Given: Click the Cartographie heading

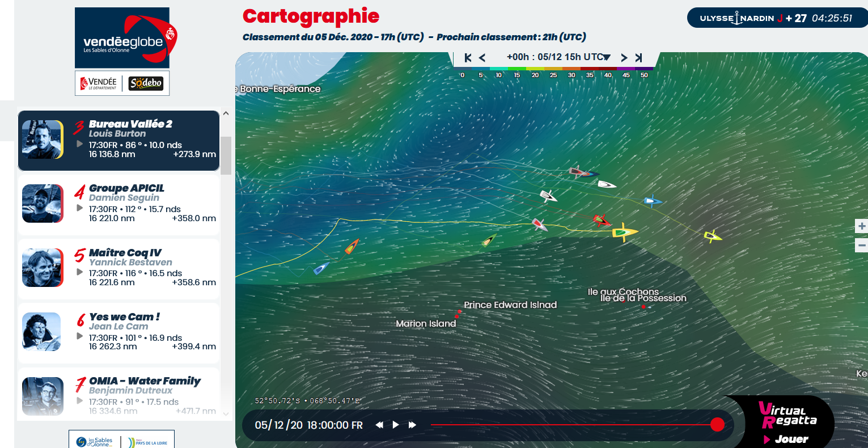Looking at the screenshot, I should coord(311,16).
